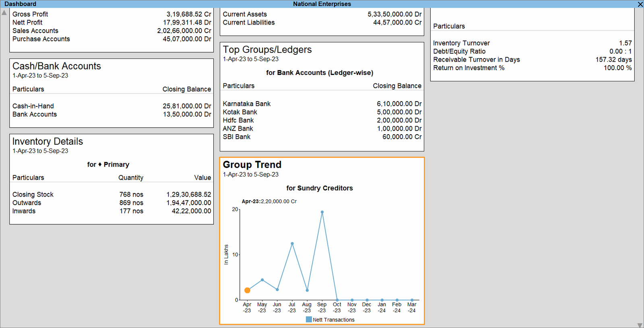Select the Bank Accounts row

pyautogui.click(x=111, y=114)
